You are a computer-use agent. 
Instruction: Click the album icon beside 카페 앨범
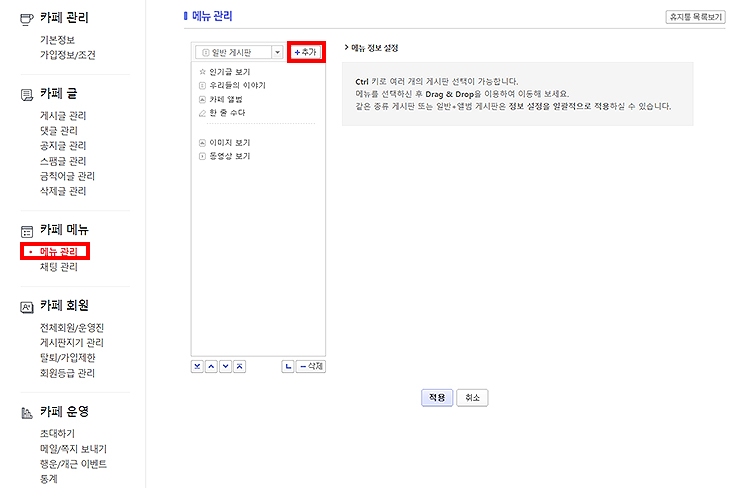coord(202,99)
